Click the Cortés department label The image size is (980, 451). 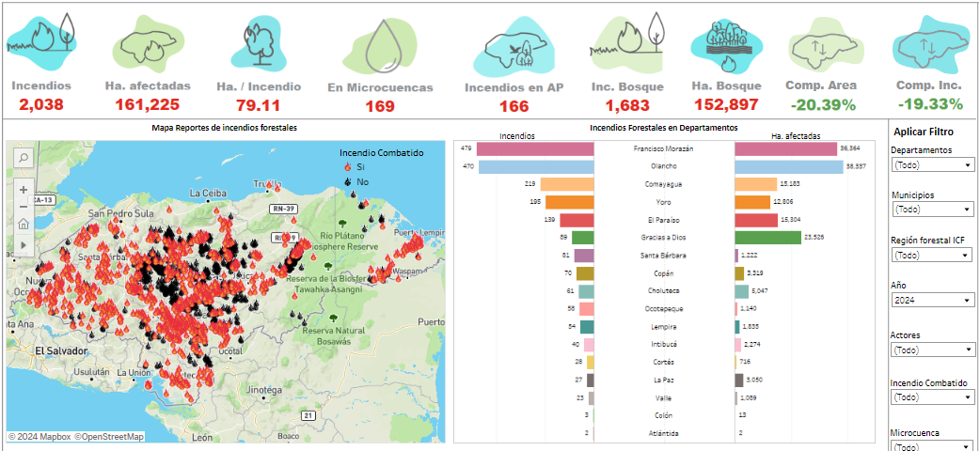[664, 363]
